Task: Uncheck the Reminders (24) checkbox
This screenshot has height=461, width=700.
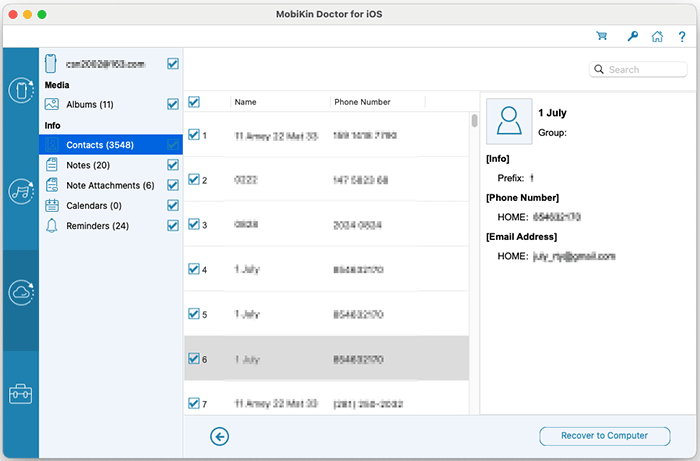Action: [173, 225]
